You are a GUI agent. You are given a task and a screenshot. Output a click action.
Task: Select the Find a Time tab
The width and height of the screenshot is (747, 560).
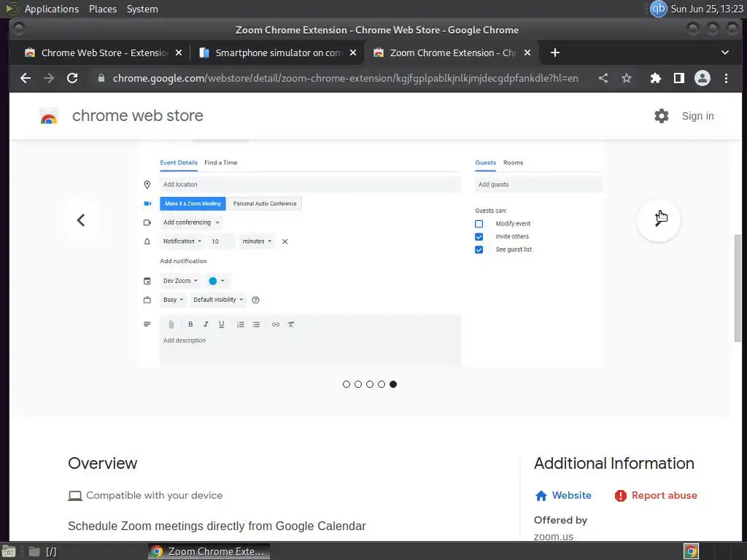click(220, 163)
